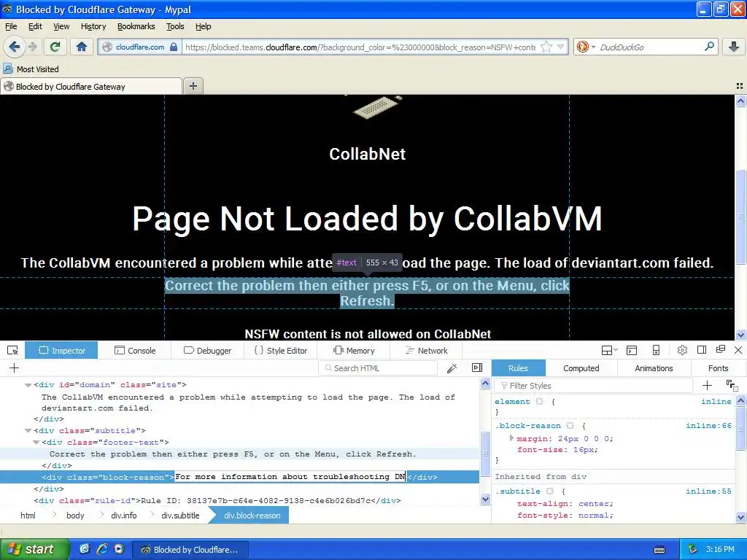Reload the current page
The height and width of the screenshot is (560, 747).
55,47
